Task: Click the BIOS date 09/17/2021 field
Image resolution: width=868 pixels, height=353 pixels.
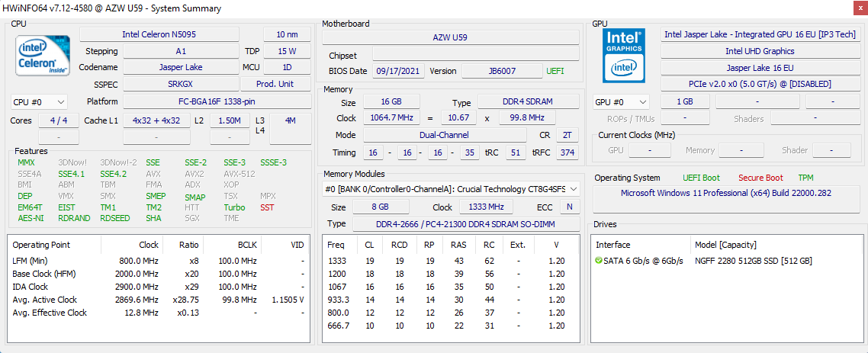Action: tap(399, 71)
